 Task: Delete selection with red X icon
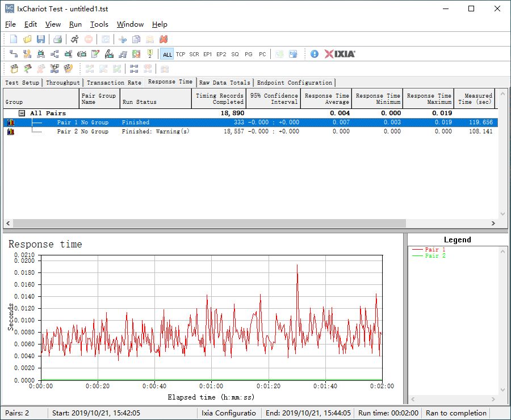tap(164, 39)
